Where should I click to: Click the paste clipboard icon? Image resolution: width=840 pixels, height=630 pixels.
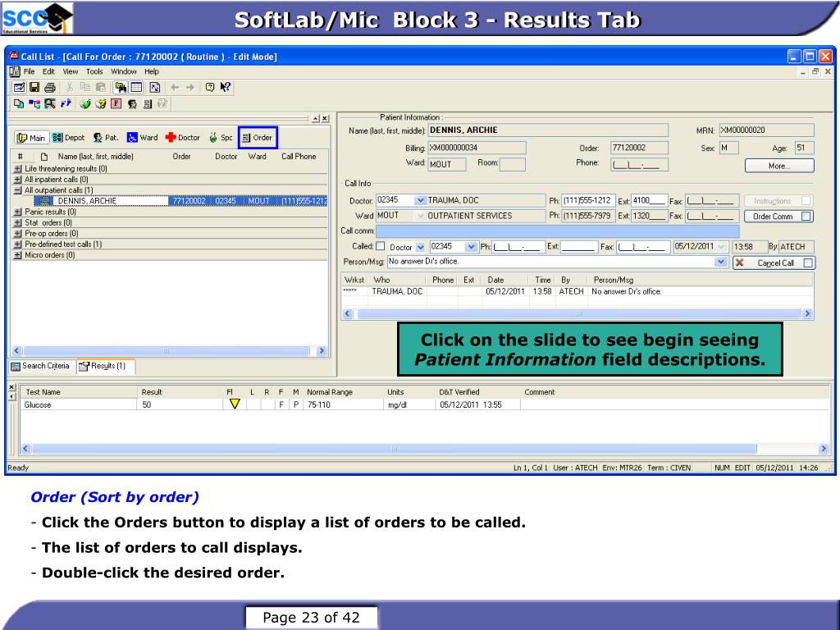point(100,87)
